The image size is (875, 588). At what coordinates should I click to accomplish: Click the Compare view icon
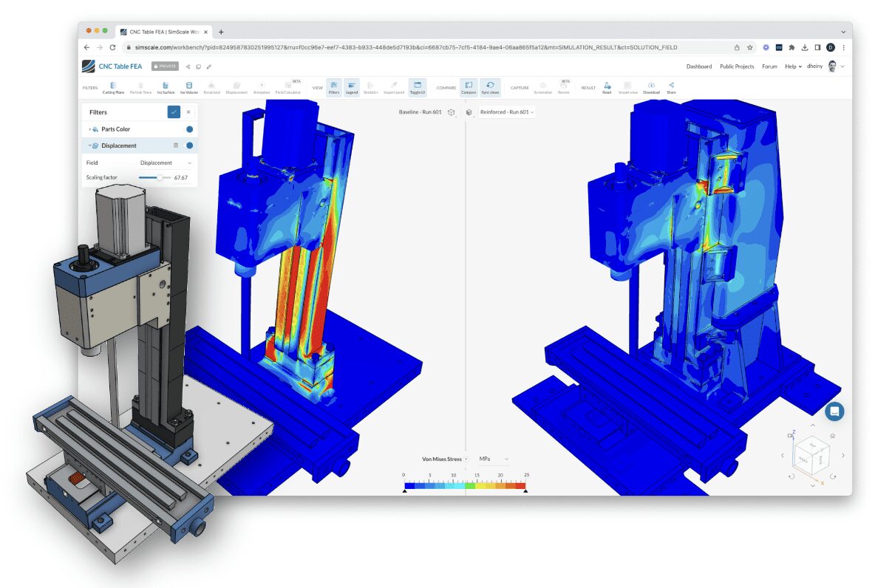click(x=469, y=87)
